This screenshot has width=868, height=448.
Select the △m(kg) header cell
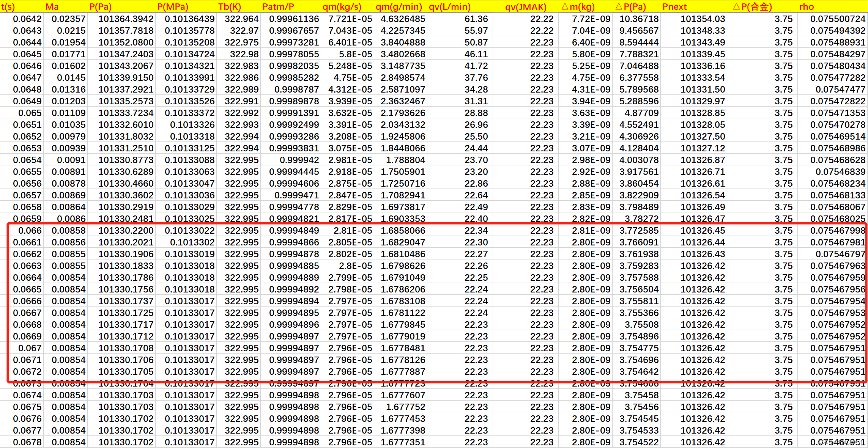[x=578, y=6]
